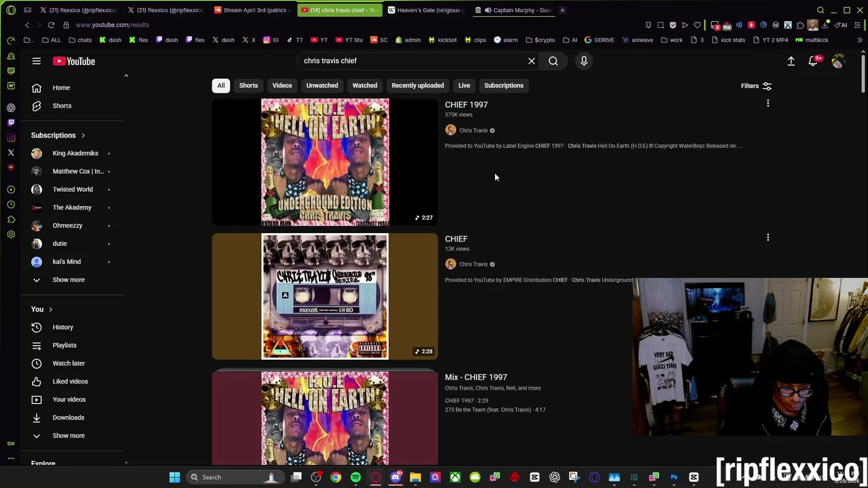
Task: Open the Mix - CHIEF 1997 playlist title
Action: point(476,377)
